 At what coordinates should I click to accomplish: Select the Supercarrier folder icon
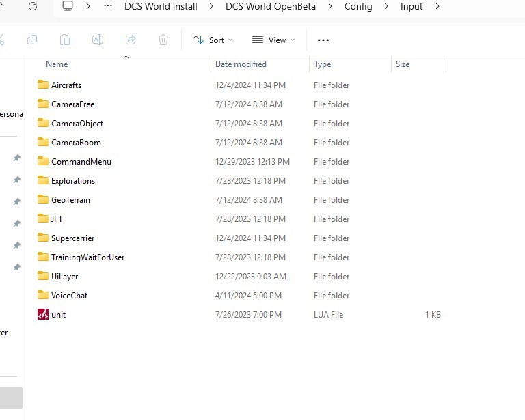click(x=43, y=238)
